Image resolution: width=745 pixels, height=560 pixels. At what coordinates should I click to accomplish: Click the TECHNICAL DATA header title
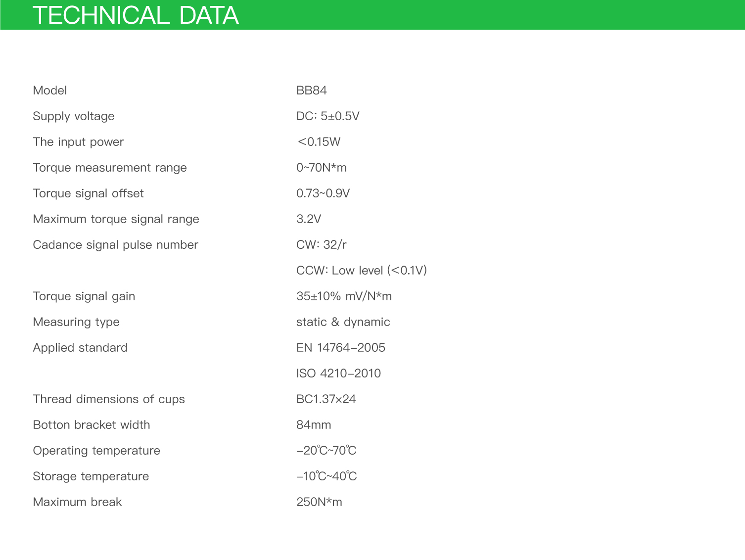click(136, 15)
